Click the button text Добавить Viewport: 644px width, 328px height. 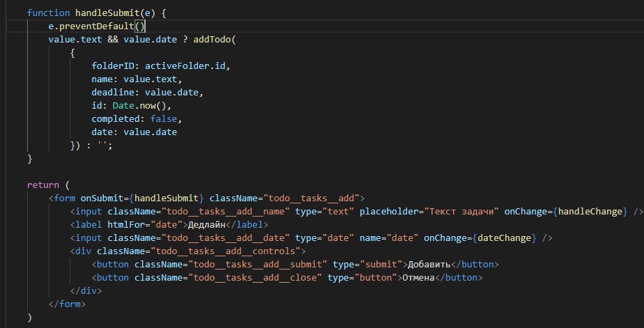point(429,264)
